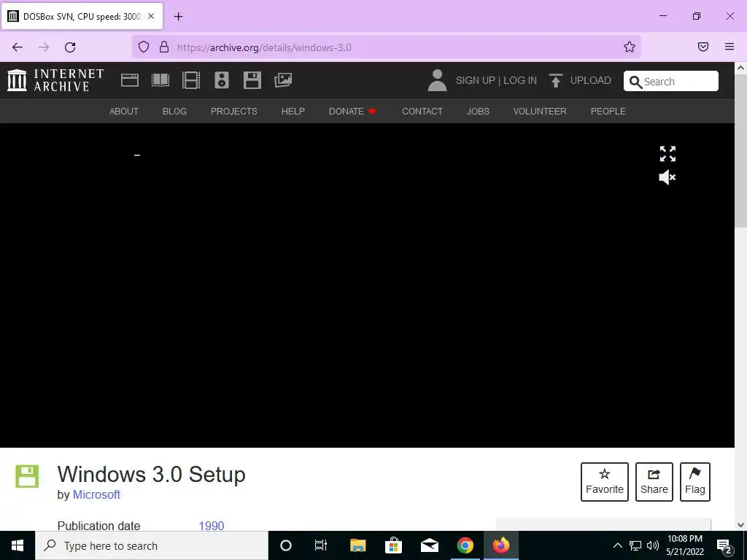Open the system volume tray icon
Viewport: 747px width, 560px height.
(653, 545)
